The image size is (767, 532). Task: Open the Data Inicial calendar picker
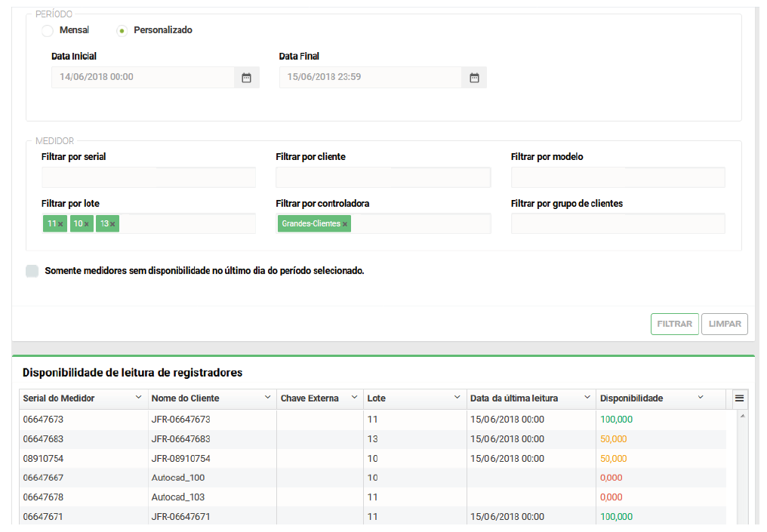tap(246, 78)
